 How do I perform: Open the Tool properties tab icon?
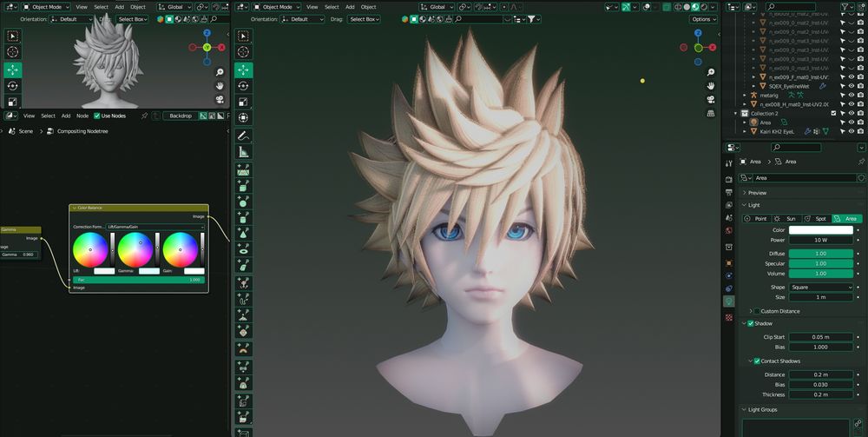(x=729, y=163)
